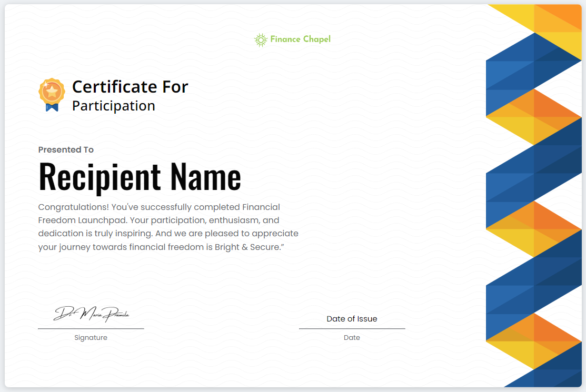Click the underline beneath the signature
The height and width of the screenshot is (392, 586).
point(91,328)
